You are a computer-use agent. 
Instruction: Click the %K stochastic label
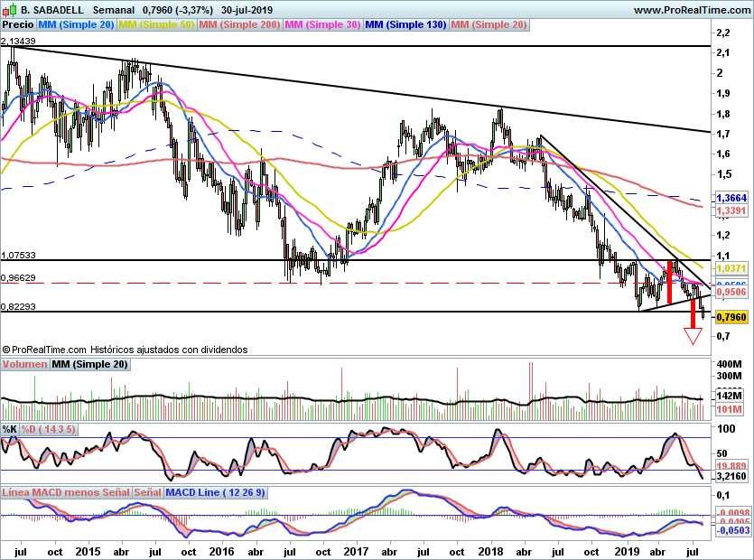tap(10, 429)
